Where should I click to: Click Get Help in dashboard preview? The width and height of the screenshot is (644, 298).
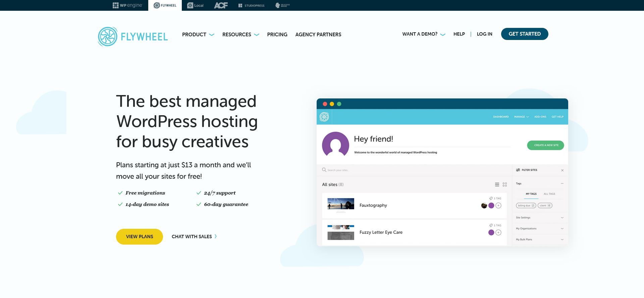click(557, 117)
